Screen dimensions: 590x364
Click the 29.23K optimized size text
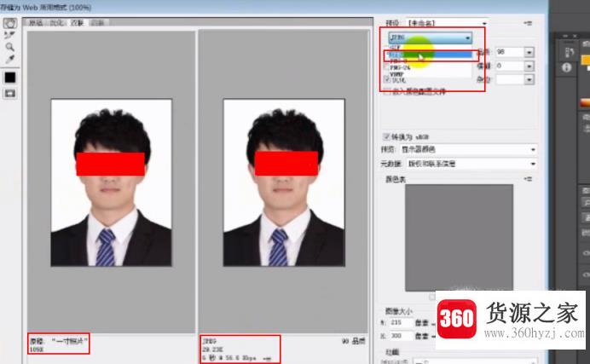[x=212, y=350]
